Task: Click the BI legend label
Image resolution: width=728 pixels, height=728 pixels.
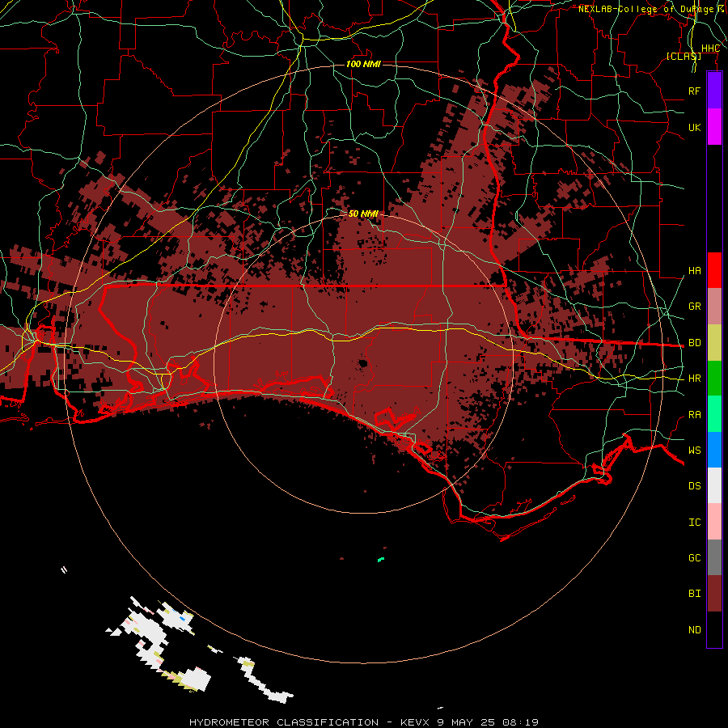Action: [695, 594]
